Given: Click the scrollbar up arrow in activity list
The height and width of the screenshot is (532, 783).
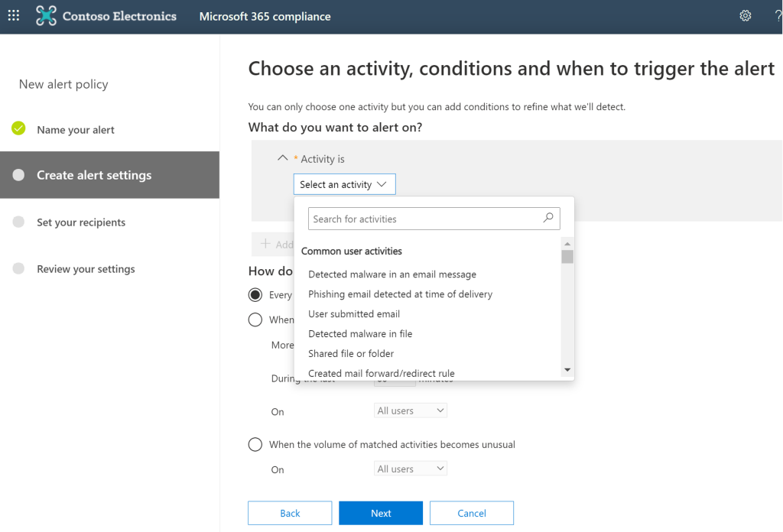Looking at the screenshot, I should (x=567, y=244).
